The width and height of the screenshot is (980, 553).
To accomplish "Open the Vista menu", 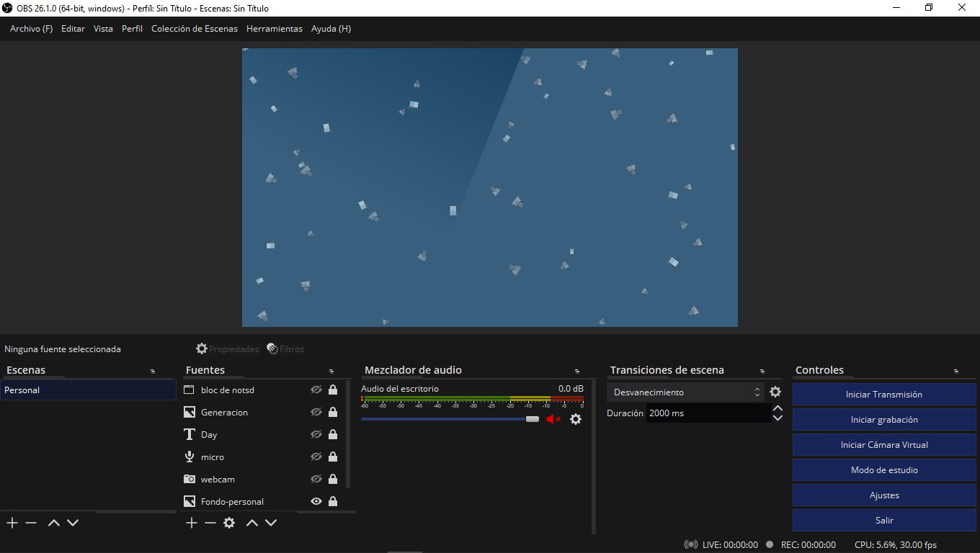I will 103,29.
